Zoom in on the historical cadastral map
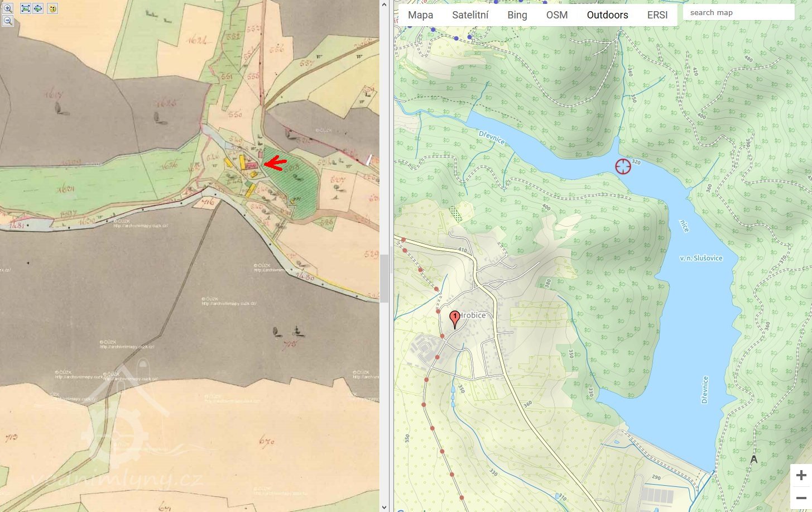The height and width of the screenshot is (512, 812). 8,8
